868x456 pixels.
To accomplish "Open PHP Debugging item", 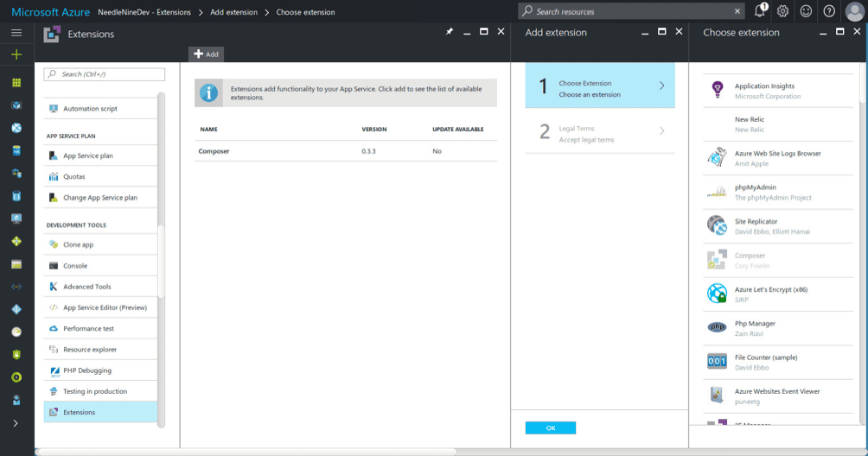I will point(100,370).
